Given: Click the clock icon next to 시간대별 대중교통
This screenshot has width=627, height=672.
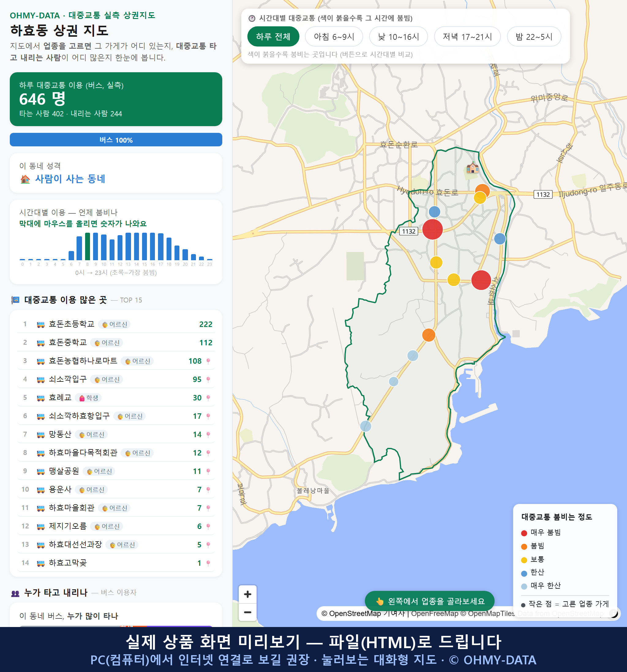Looking at the screenshot, I should (252, 18).
